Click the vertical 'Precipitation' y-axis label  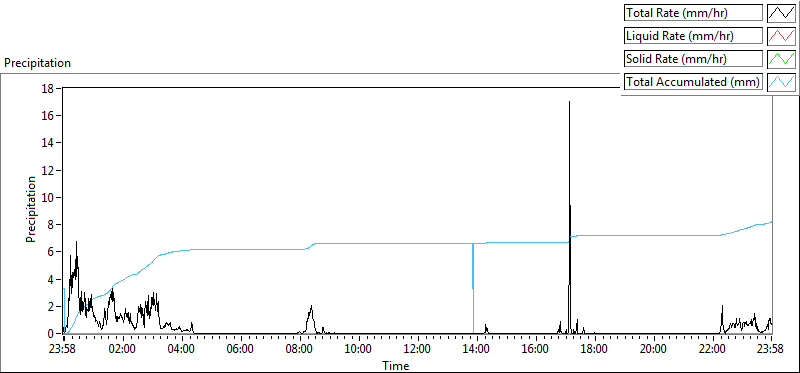[x=31, y=209]
